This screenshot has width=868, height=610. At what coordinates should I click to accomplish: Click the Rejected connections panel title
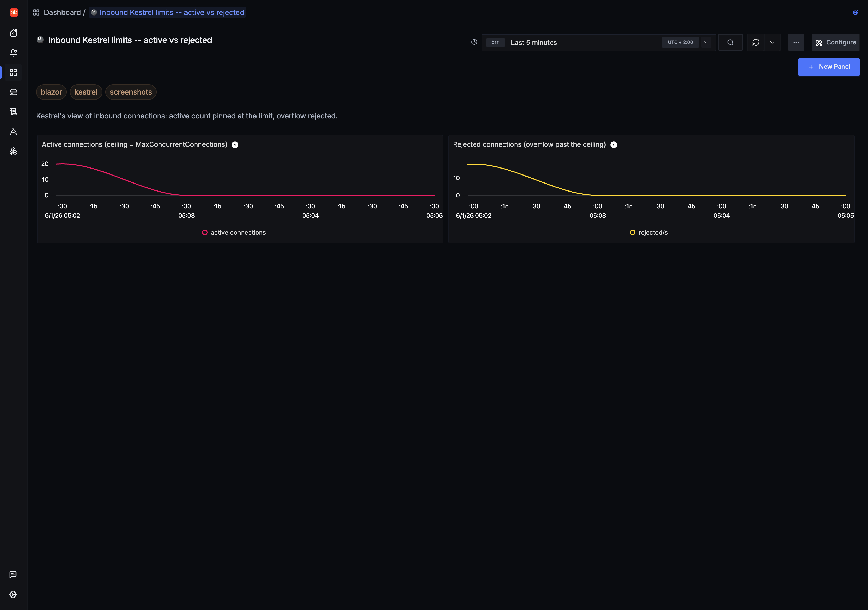click(529, 144)
